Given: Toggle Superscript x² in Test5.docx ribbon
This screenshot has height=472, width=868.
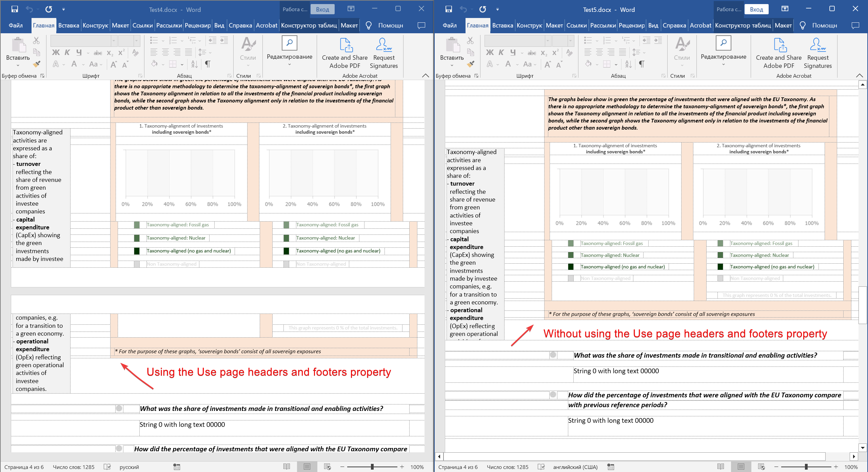Looking at the screenshot, I should coord(555,53).
